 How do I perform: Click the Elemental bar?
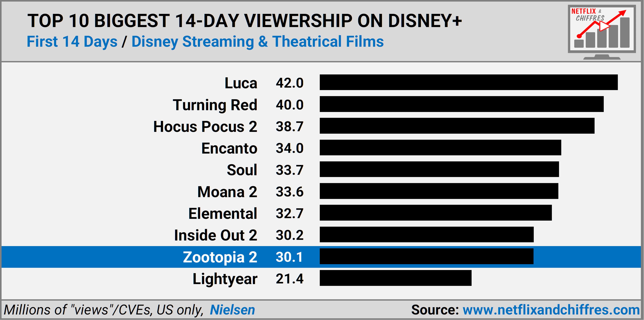436,213
